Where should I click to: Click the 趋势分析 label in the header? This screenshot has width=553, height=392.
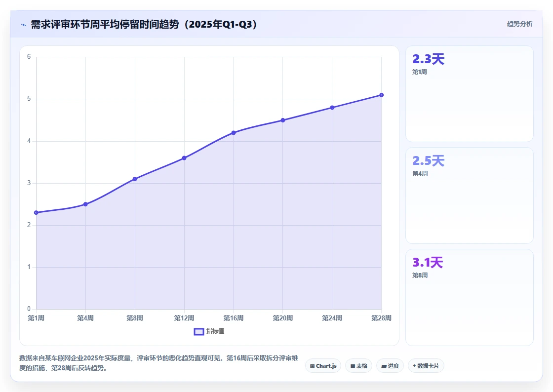tap(519, 24)
